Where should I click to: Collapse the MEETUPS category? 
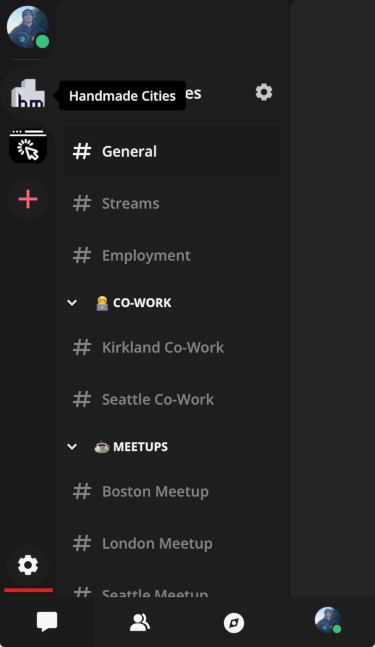[72, 446]
